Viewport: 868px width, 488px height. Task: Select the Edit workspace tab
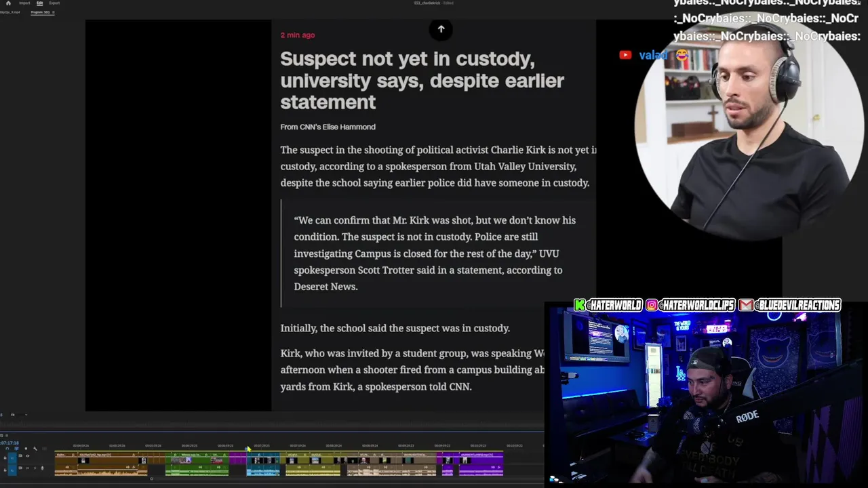(x=40, y=3)
